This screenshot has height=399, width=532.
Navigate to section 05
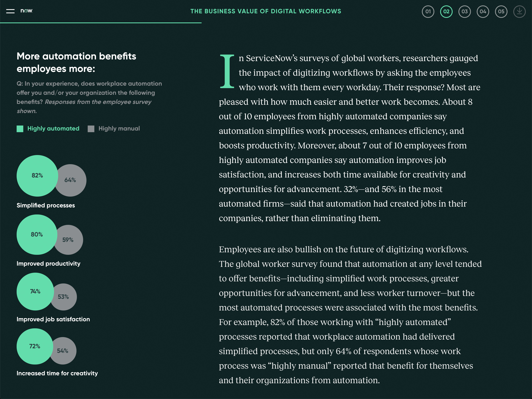501,11
